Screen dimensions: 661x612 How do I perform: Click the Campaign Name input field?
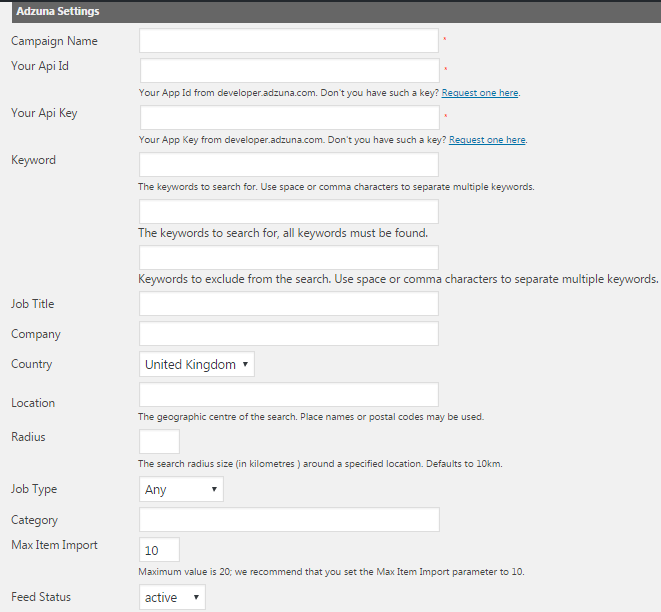tap(288, 41)
